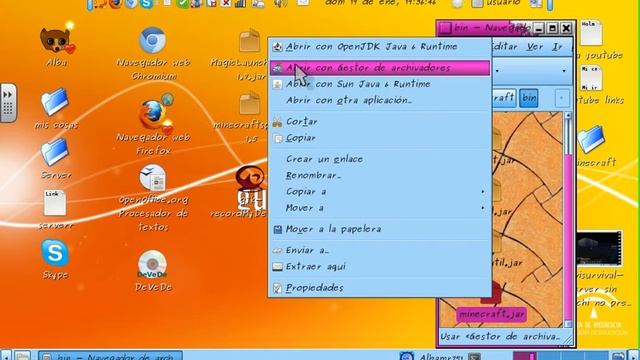Viewport: 640px width, 360px height.
Task: Click the volume speaker icon in top panel
Action: [x=280, y=4]
